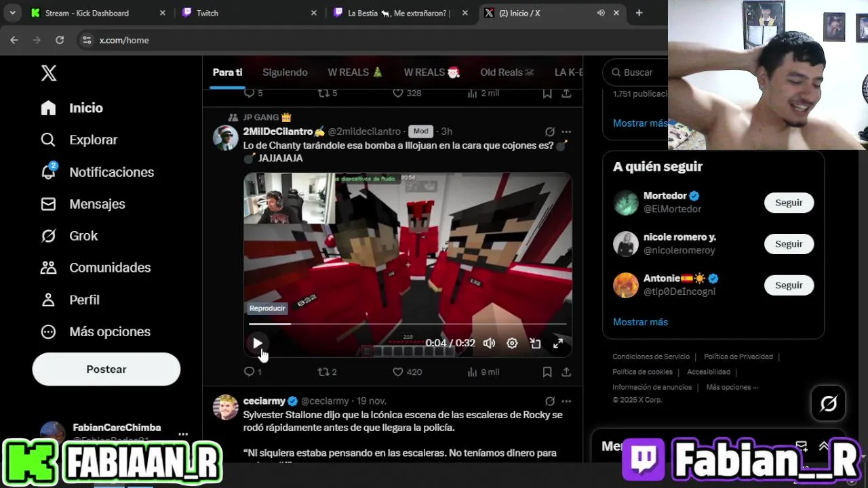Select the Siguiendo tab
This screenshot has height=488, width=868.
click(x=285, y=73)
